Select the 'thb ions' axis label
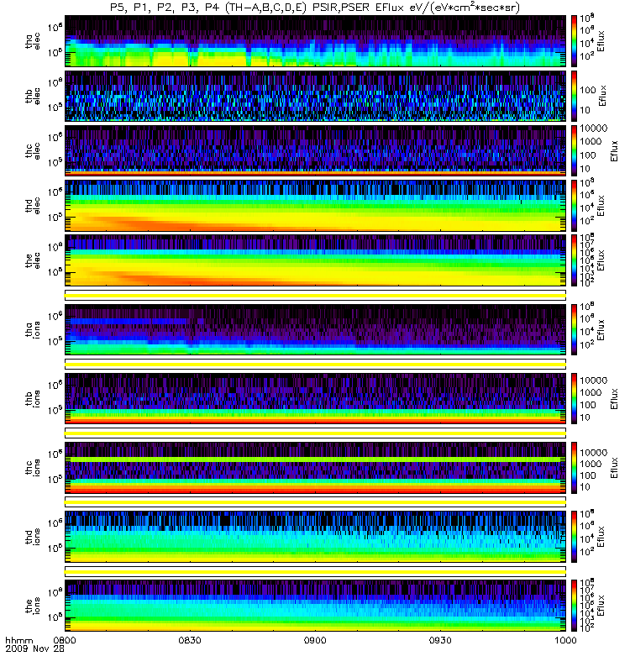 click(33, 399)
